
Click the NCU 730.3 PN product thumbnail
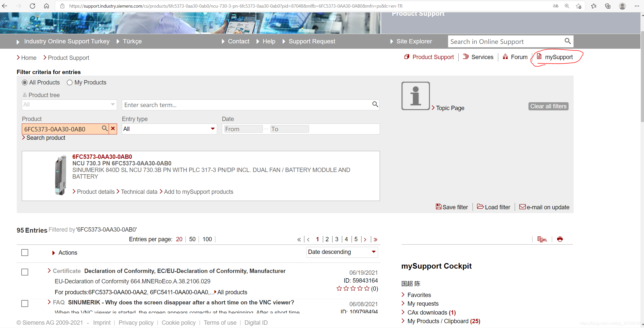[x=60, y=175]
